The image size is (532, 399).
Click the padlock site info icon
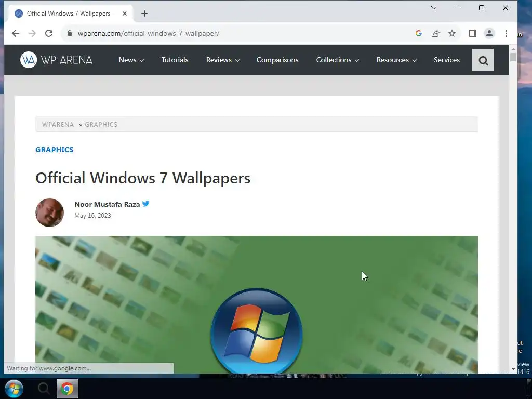70,33
